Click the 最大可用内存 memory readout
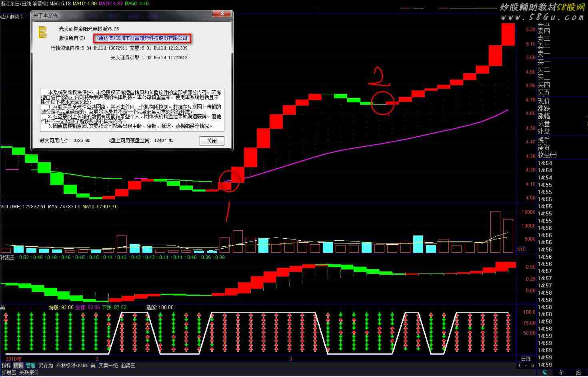The height and width of the screenshot is (377, 588). (x=65, y=140)
